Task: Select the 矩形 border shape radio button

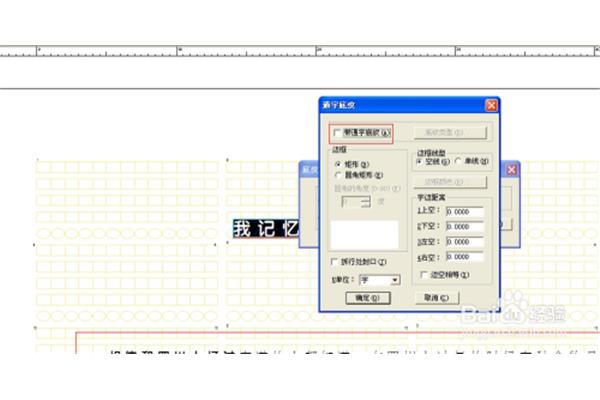Action: point(338,164)
